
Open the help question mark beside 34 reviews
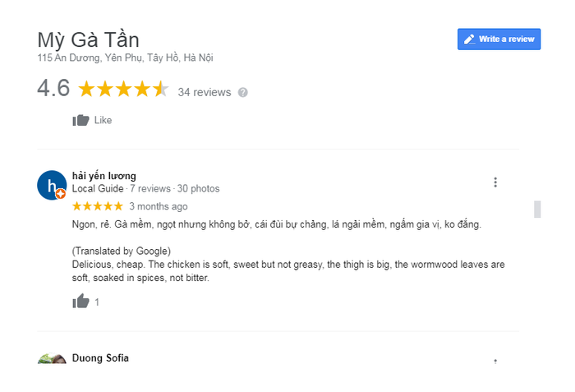[x=243, y=93]
